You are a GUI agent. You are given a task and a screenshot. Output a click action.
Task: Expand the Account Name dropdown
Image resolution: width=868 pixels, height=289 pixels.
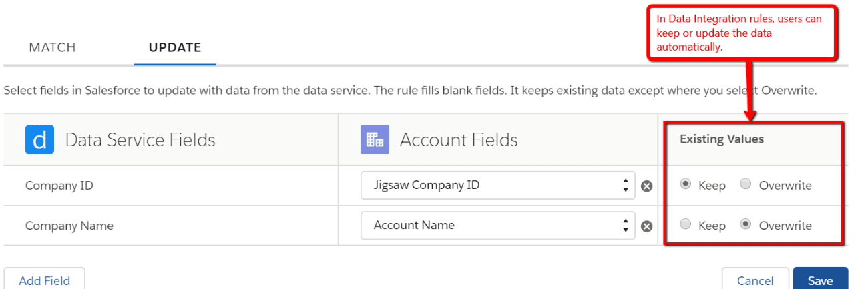[x=497, y=226]
